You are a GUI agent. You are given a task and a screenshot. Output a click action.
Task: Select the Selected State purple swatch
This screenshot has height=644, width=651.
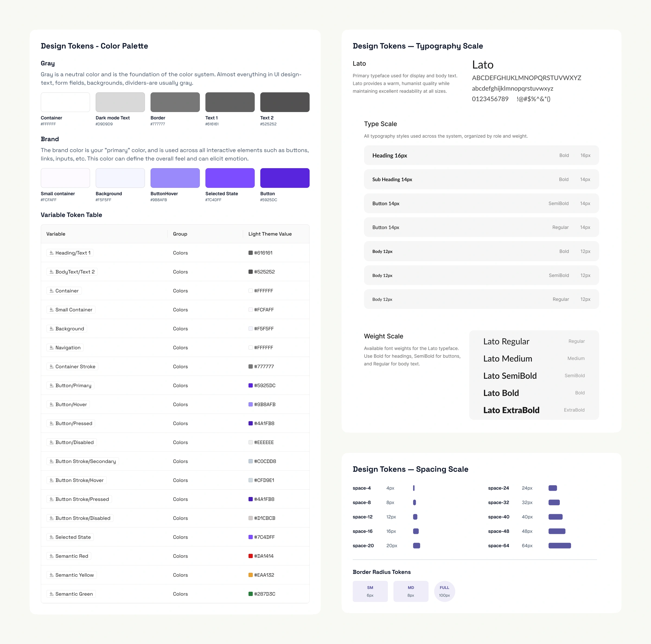pos(230,178)
